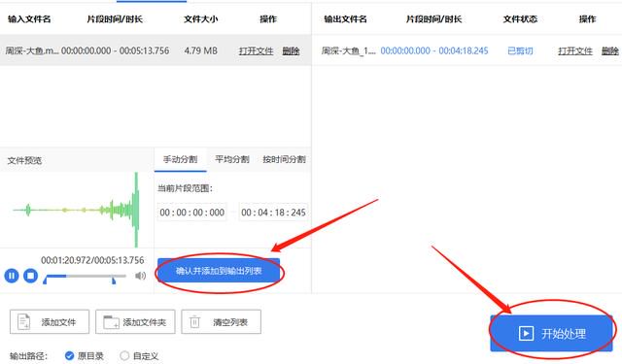
Task: Switch to 平均分割 tab
Action: point(232,159)
